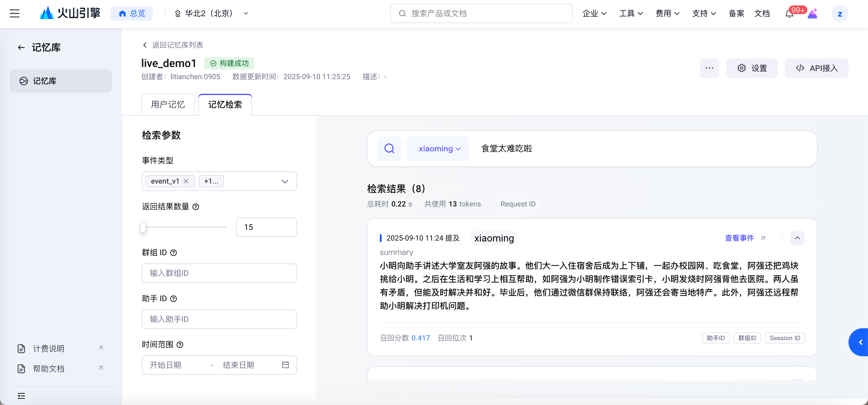Click the 输入助手ID input field
Viewport: 868px width, 405px height.
pos(219,319)
